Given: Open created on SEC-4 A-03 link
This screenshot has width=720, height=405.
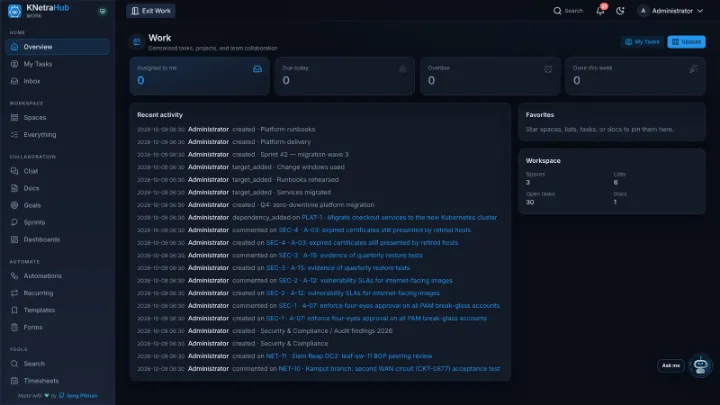Looking at the screenshot, I should [x=362, y=243].
